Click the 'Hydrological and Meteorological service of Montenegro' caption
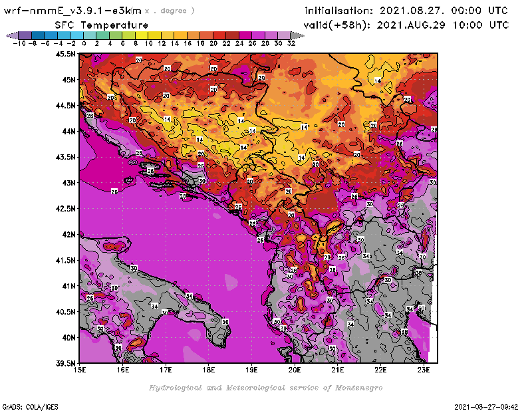Screen dimensions: 532x411 coord(265,388)
